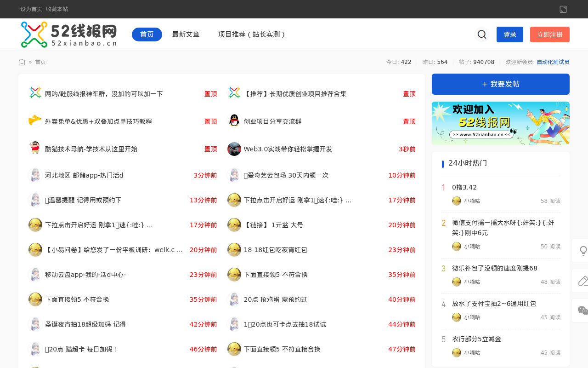Open search via the magnifier icon
588x368 pixels.
click(x=481, y=34)
